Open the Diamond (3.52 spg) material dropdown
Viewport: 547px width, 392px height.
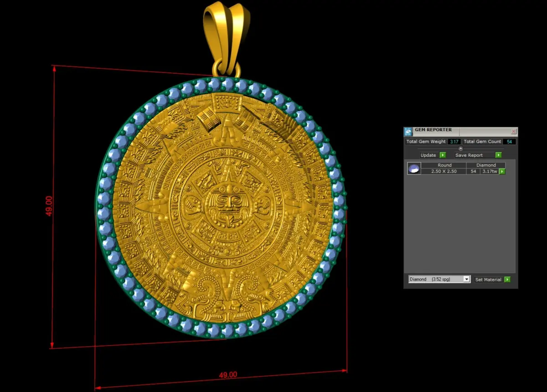pos(439,279)
